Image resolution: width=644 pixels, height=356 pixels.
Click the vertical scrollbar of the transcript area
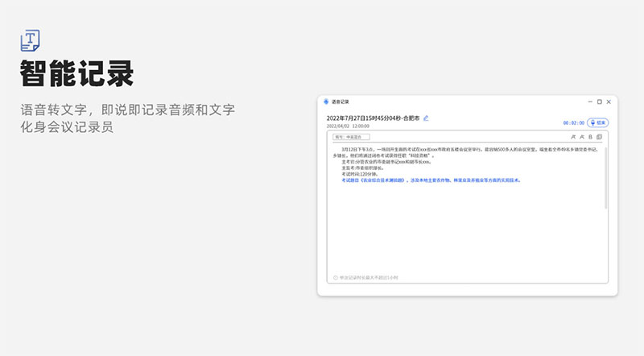pos(605,177)
